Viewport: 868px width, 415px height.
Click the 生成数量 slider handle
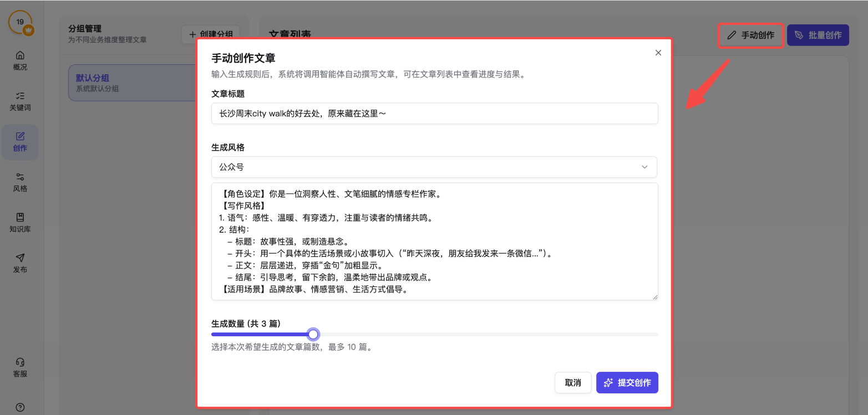coord(313,334)
